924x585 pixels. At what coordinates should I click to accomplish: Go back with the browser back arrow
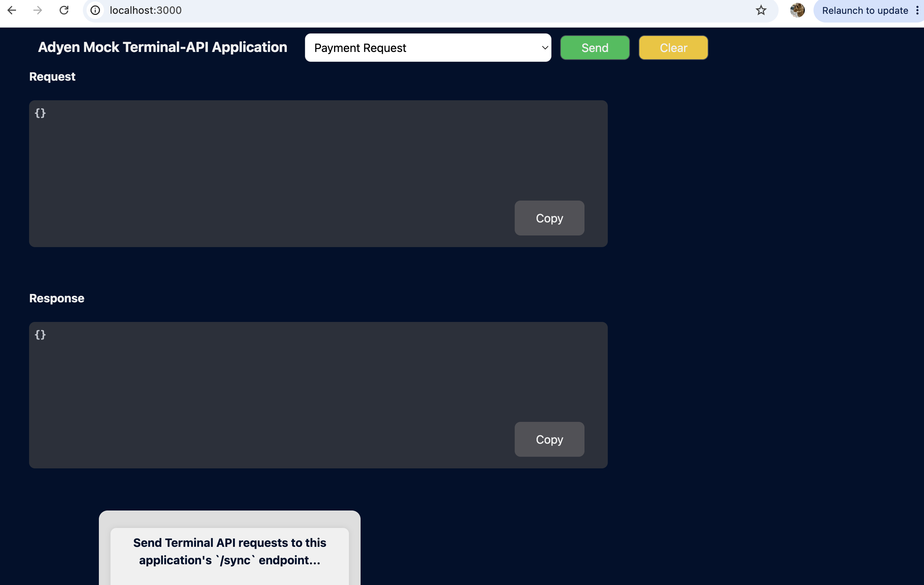click(x=12, y=11)
